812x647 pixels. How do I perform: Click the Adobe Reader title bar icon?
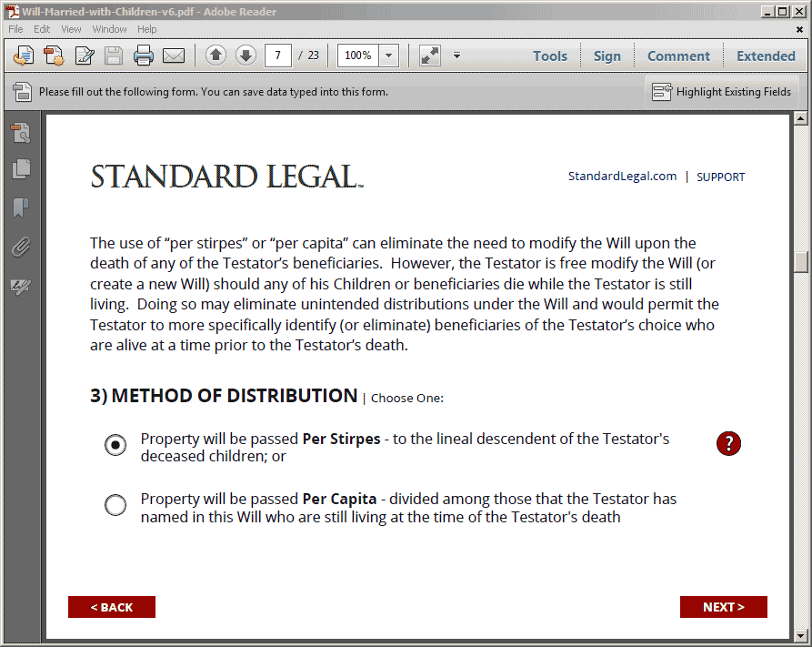click(x=13, y=12)
